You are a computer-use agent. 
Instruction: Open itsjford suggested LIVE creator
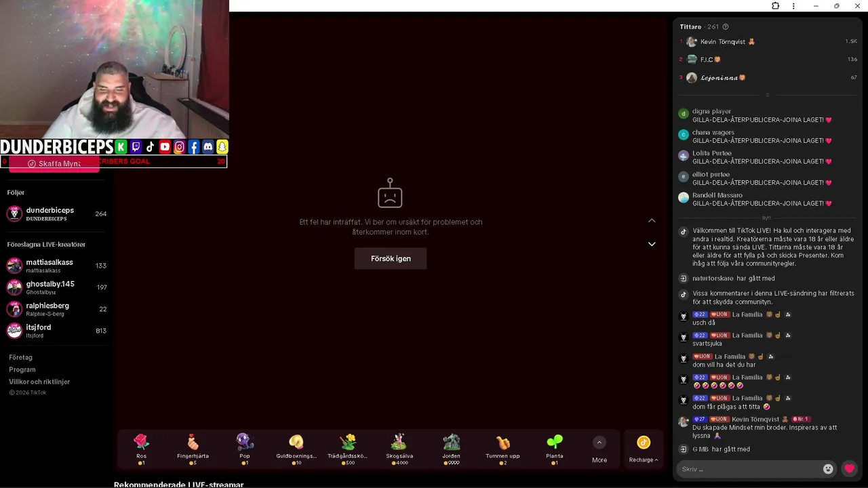pyautogui.click(x=57, y=331)
